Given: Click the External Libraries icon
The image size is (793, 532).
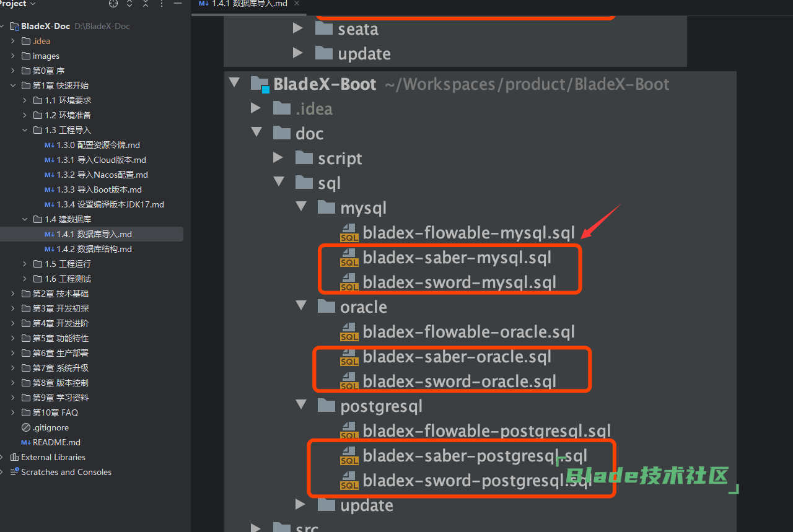Looking at the screenshot, I should [15, 457].
